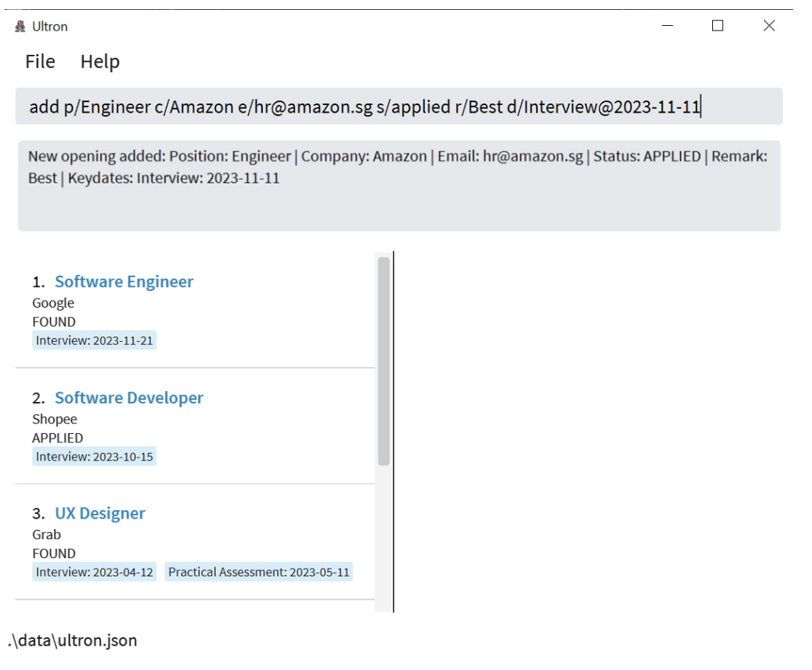Close the Ultron window
Image resolution: width=812 pixels, height=670 pixels.
coord(769,26)
